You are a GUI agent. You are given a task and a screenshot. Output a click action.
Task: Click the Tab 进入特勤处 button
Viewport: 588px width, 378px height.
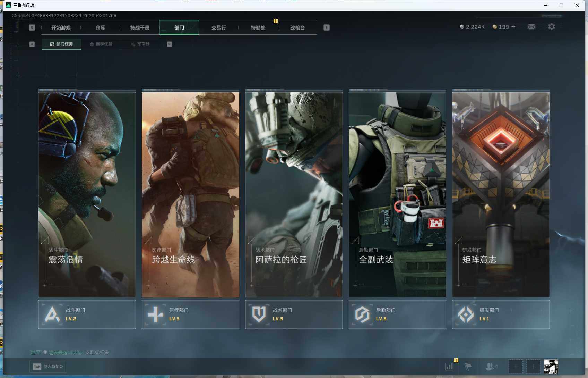(48, 367)
